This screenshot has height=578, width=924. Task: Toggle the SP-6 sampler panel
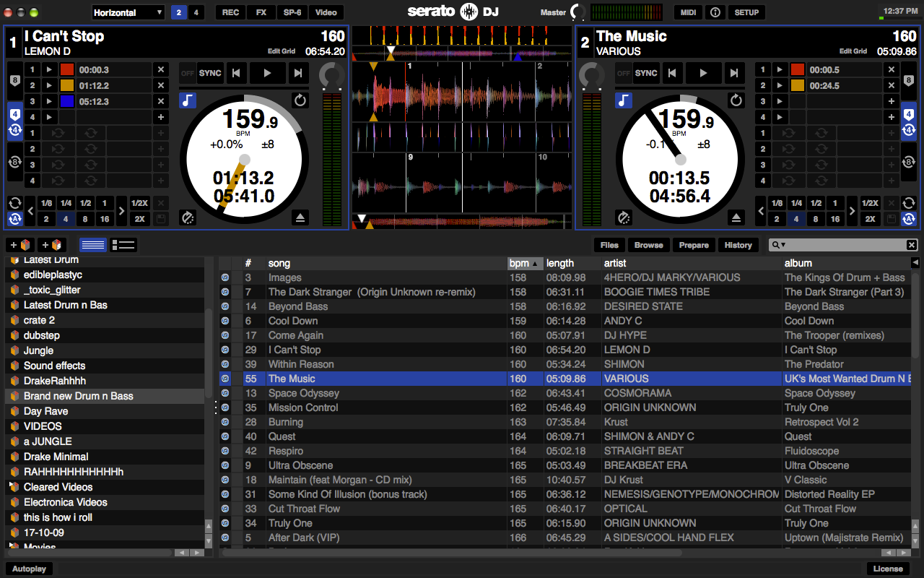(292, 12)
